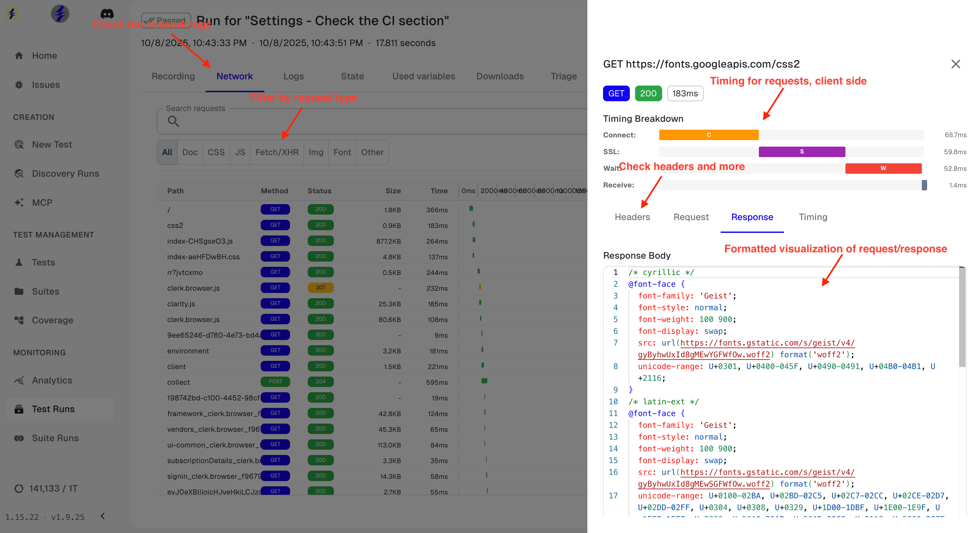Open Issues via the bug icon

click(19, 85)
